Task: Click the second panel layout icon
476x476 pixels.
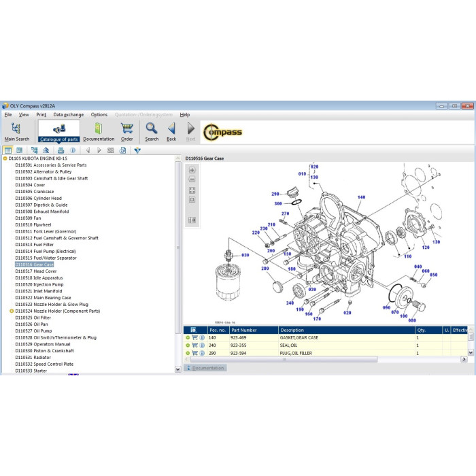Action: point(20,150)
